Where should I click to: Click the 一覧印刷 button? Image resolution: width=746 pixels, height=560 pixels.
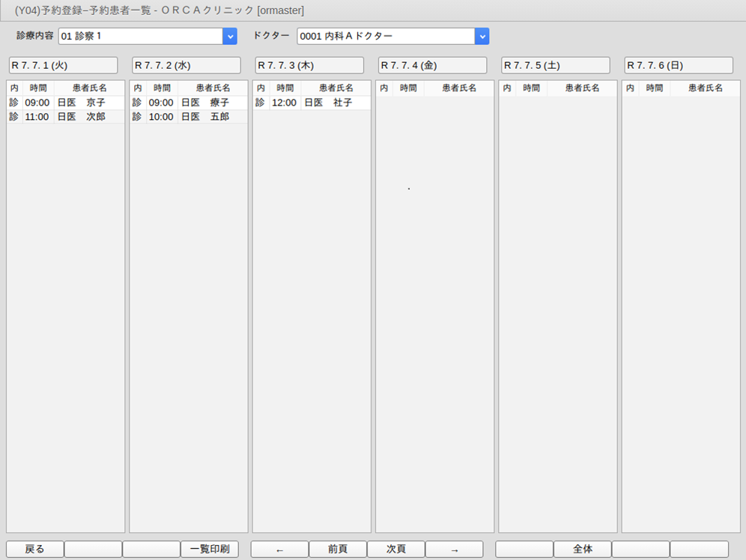209,550
